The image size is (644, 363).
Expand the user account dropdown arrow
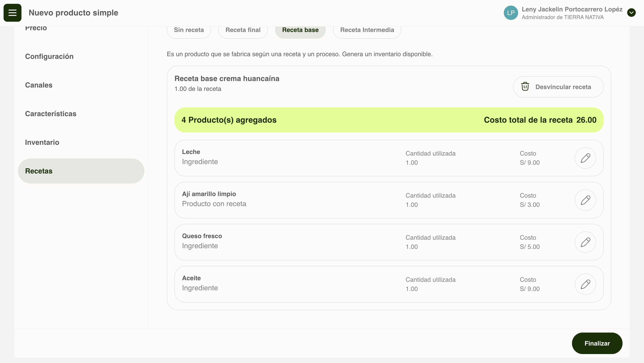(x=631, y=13)
